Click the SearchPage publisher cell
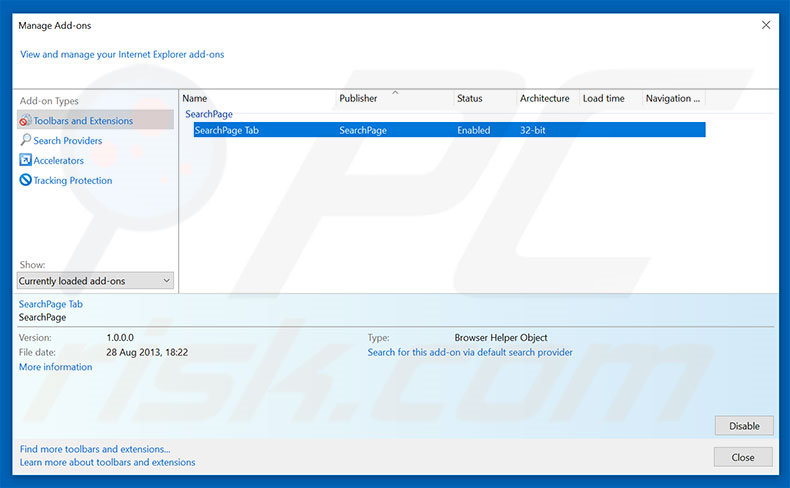The width and height of the screenshot is (790, 488). pyautogui.click(x=363, y=130)
